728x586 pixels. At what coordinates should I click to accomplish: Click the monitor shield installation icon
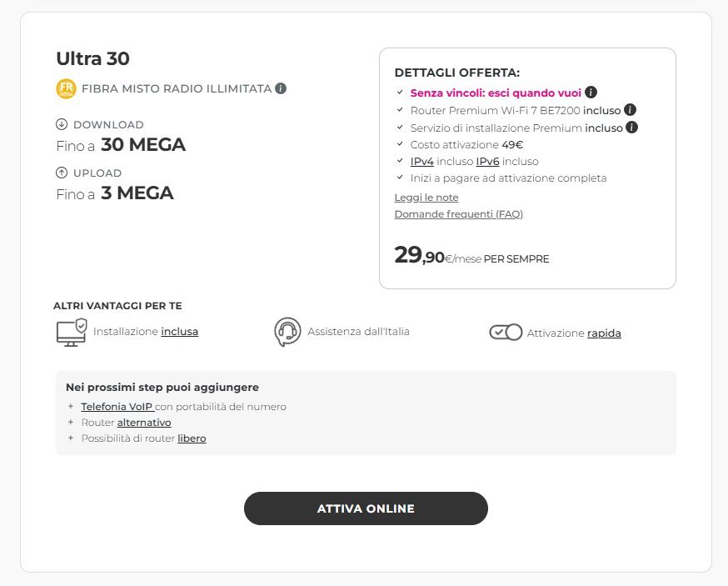71,332
